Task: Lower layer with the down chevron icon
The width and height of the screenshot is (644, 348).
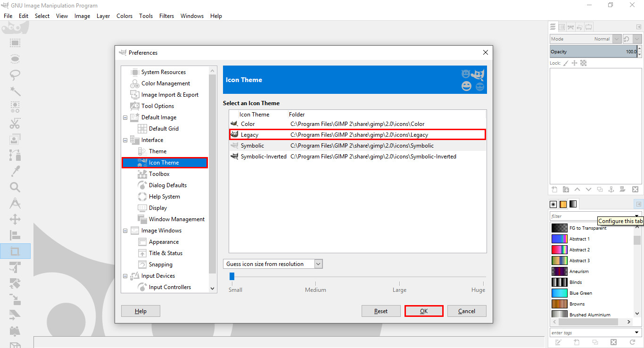Action: (x=588, y=189)
